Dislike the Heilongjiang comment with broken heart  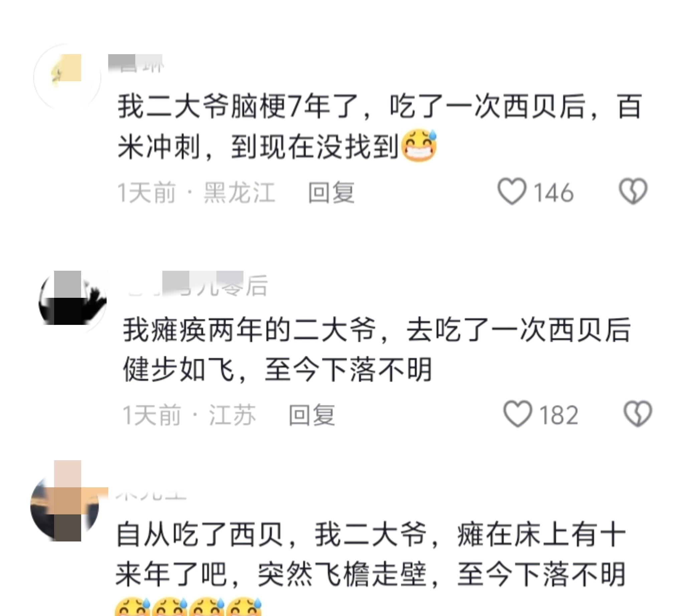pos(633,192)
